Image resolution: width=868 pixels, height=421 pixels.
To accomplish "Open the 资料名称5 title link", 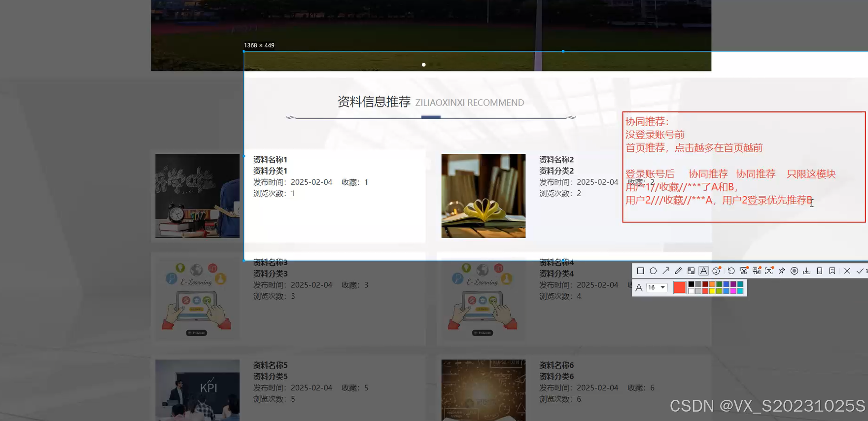I will [x=270, y=365].
